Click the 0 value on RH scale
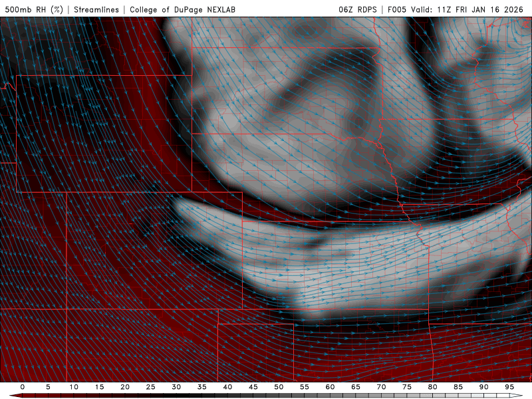The image size is (532, 399). click(23, 387)
